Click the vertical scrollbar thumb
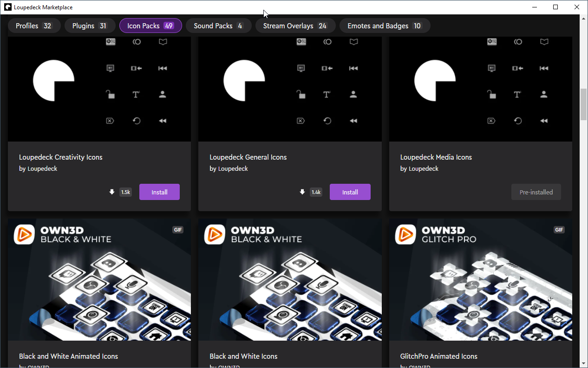This screenshot has width=588, height=368. tap(584, 104)
